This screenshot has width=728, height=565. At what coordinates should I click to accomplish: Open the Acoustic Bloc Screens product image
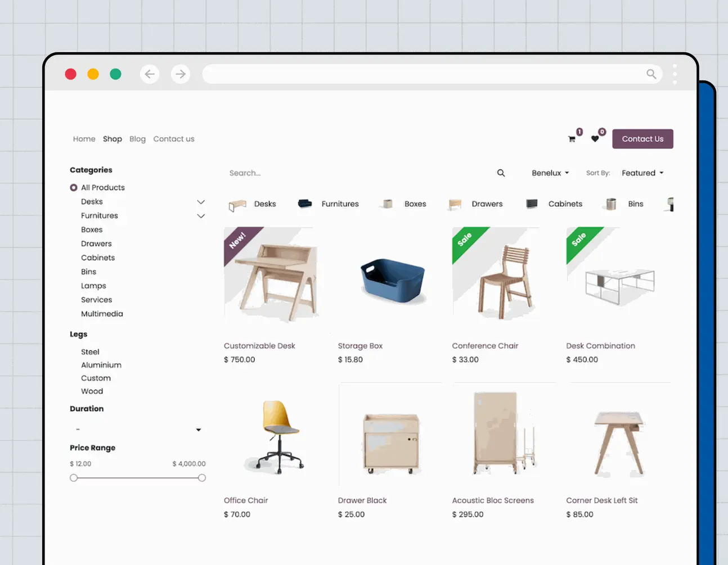click(x=505, y=435)
